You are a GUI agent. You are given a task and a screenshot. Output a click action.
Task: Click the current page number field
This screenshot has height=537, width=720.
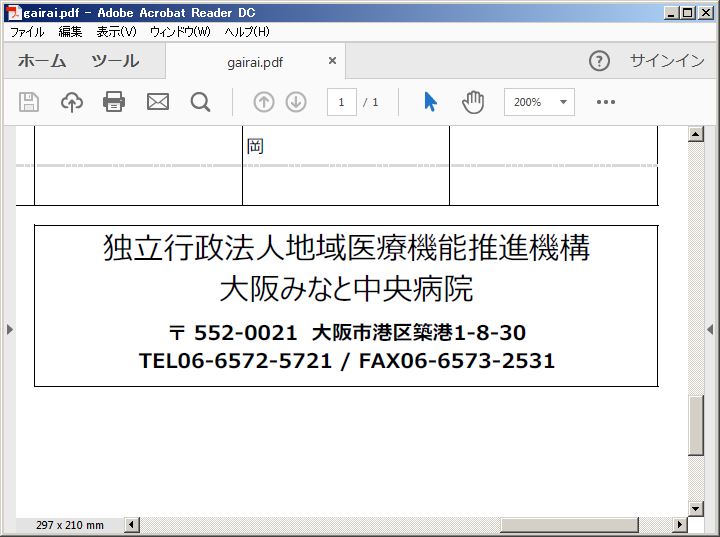click(x=342, y=102)
